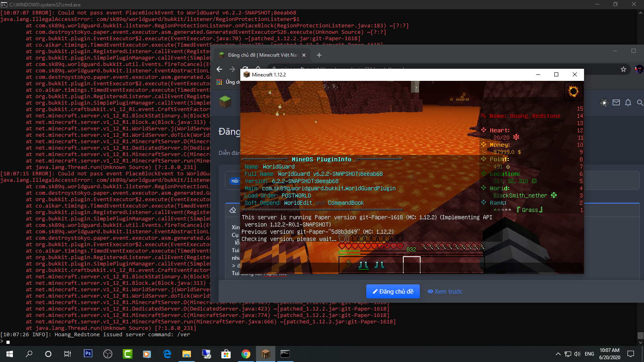Click the 'Checking version, please wait...' chat line

[x=289, y=239]
